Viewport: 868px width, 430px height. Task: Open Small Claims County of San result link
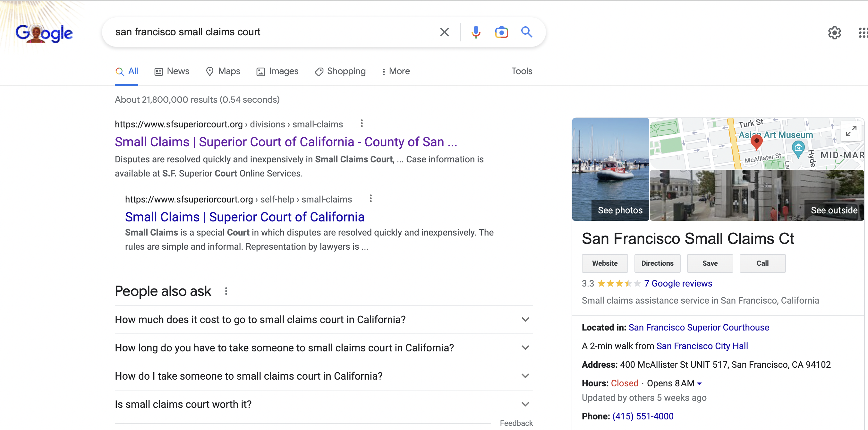(x=286, y=142)
